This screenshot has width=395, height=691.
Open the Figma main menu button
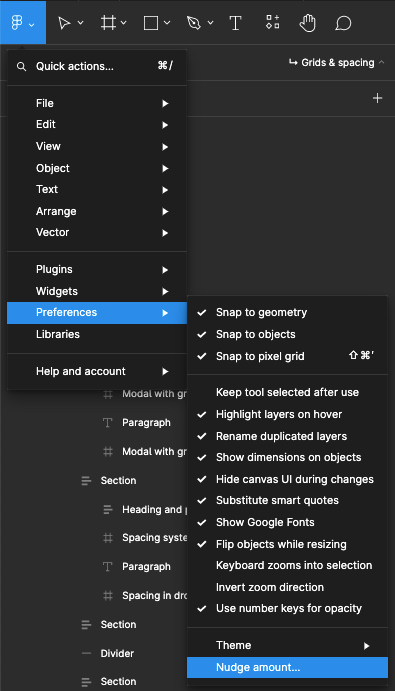[22, 22]
